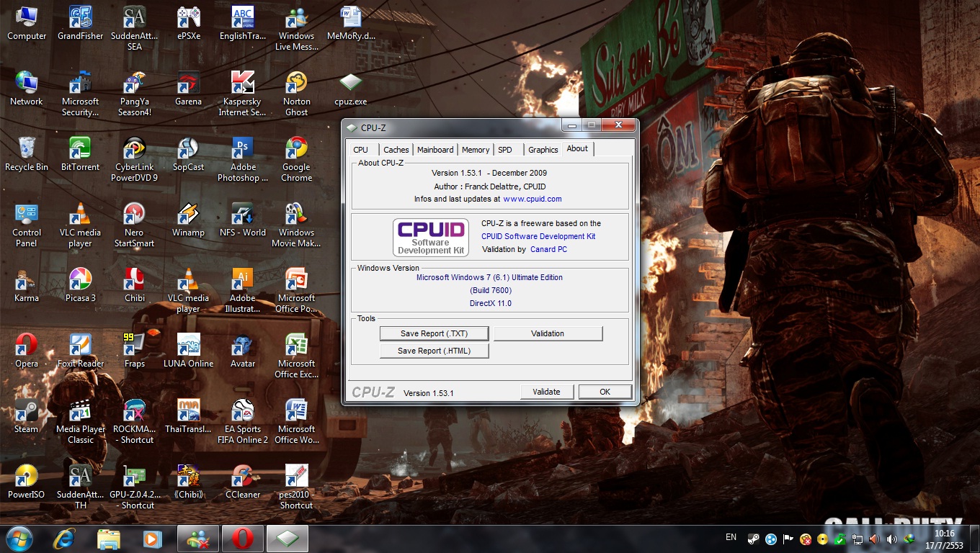Image resolution: width=980 pixels, height=553 pixels.
Task: Open the Microsoft Office Excel desktop shortcut
Action: point(296,356)
